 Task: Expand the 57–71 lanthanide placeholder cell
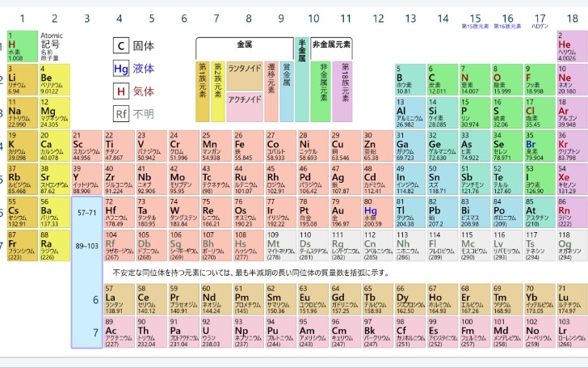click(86, 212)
